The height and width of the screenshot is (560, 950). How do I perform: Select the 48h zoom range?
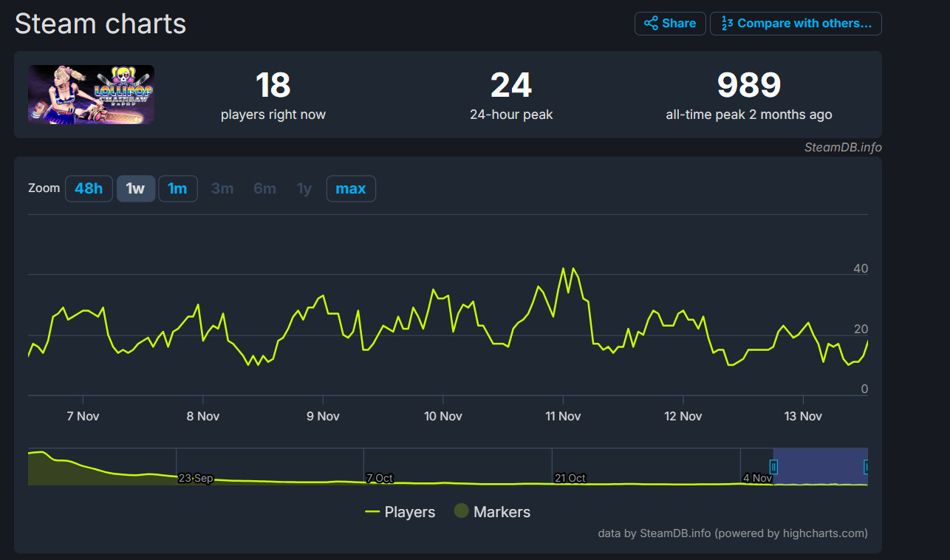(x=89, y=188)
